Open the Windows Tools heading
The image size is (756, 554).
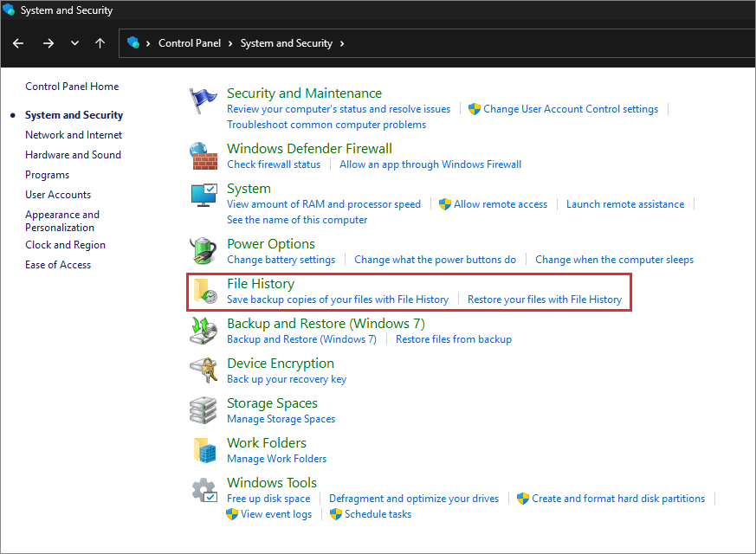tap(271, 483)
